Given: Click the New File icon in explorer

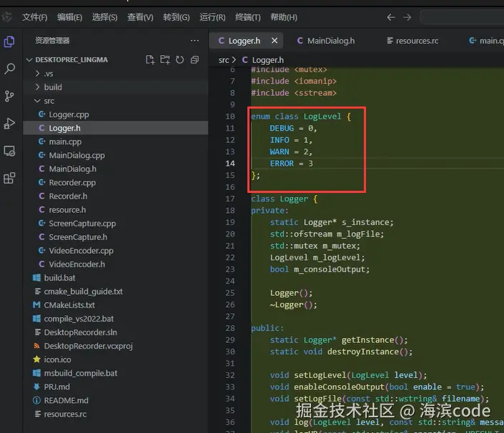Looking at the screenshot, I should point(150,59).
